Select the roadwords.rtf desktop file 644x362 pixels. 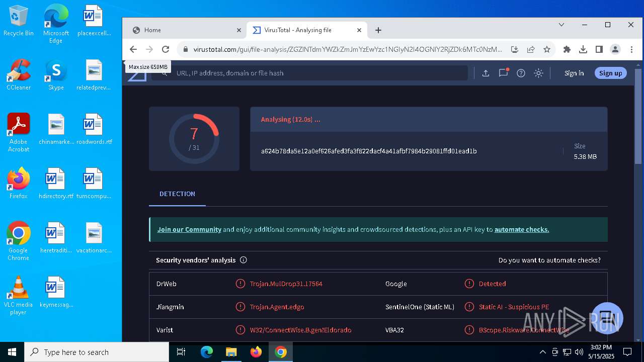coord(94,129)
